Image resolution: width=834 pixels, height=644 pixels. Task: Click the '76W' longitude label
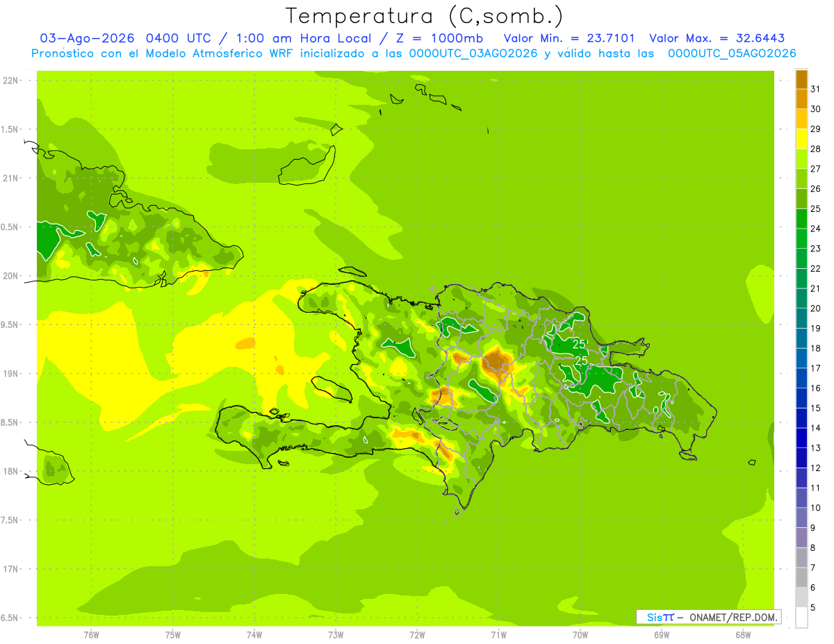click(91, 635)
